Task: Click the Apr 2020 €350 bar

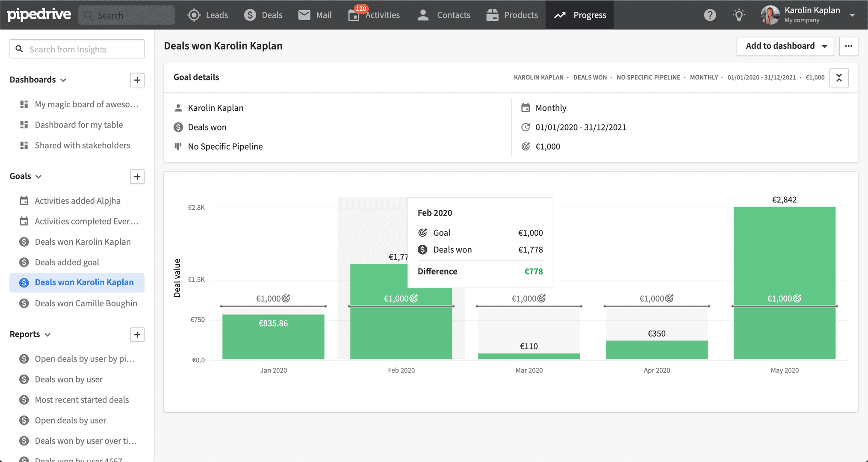Action: (x=657, y=350)
